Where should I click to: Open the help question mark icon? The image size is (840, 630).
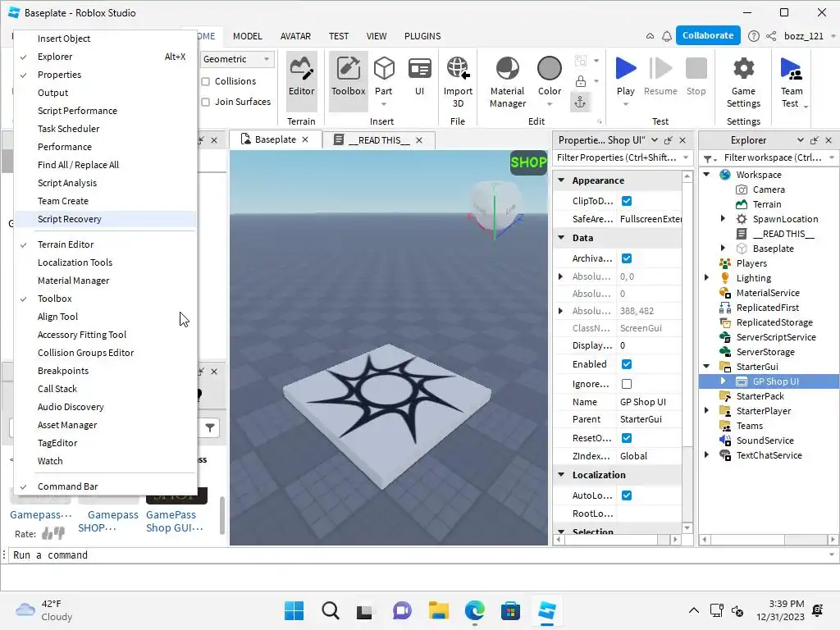(753, 36)
